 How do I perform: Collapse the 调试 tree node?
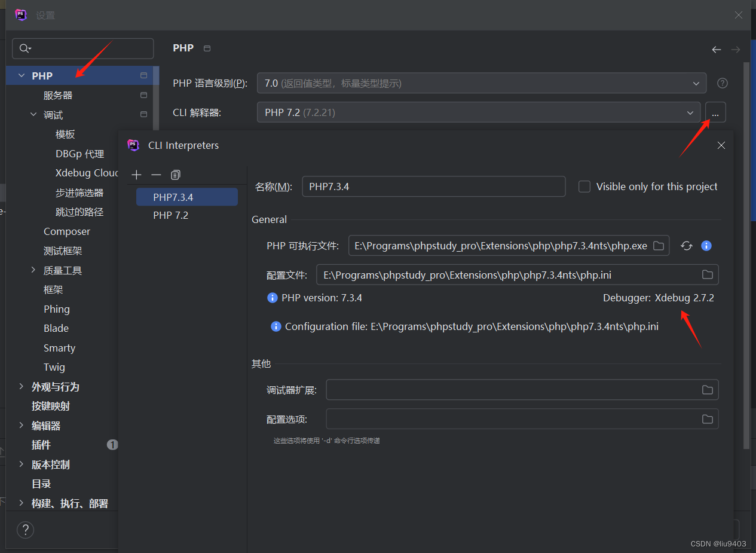(x=33, y=115)
